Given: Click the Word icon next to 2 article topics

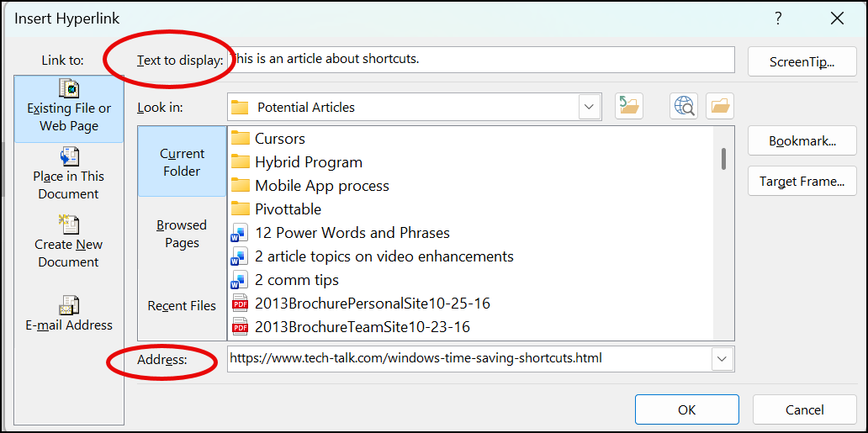Looking at the screenshot, I should pyautogui.click(x=239, y=256).
